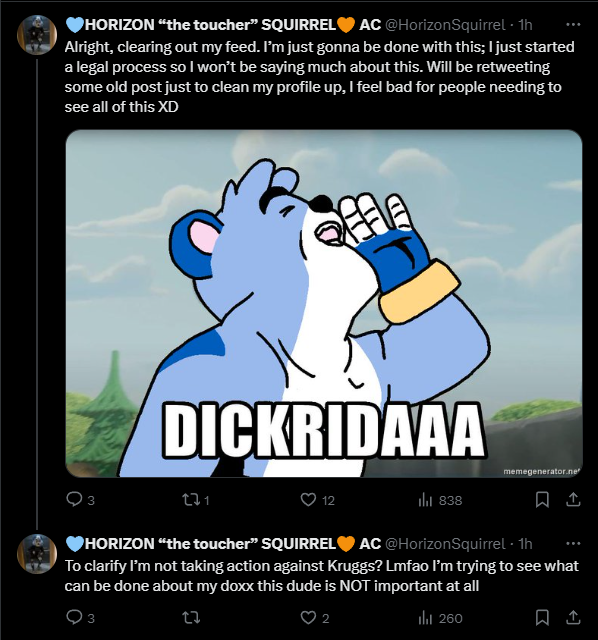Open profile avatar on second tweet
This screenshot has height=640, width=598.
pyautogui.click(x=37, y=553)
